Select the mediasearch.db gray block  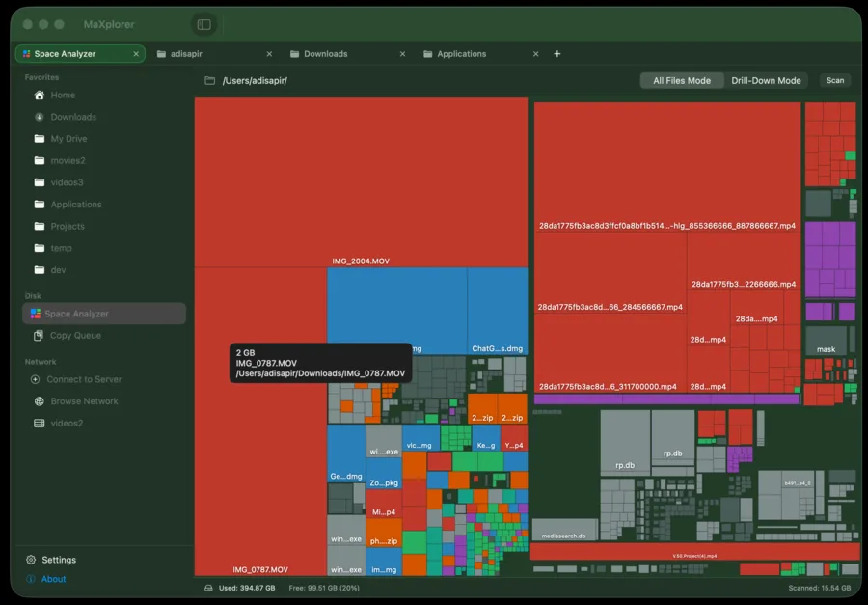pos(564,530)
